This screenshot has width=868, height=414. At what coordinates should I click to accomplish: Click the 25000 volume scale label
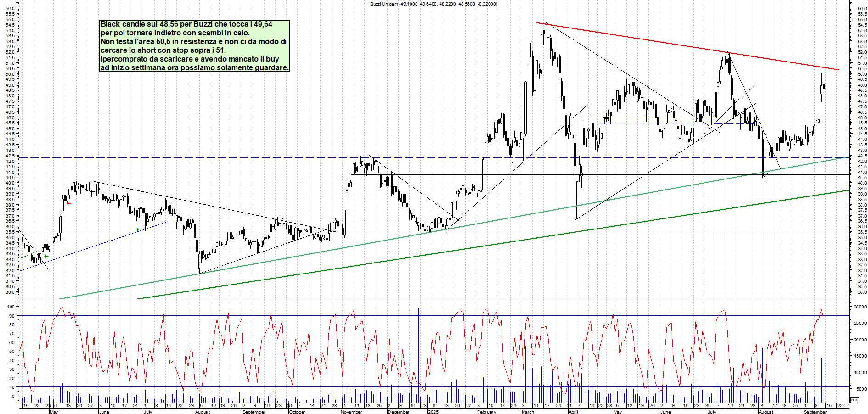860,324
